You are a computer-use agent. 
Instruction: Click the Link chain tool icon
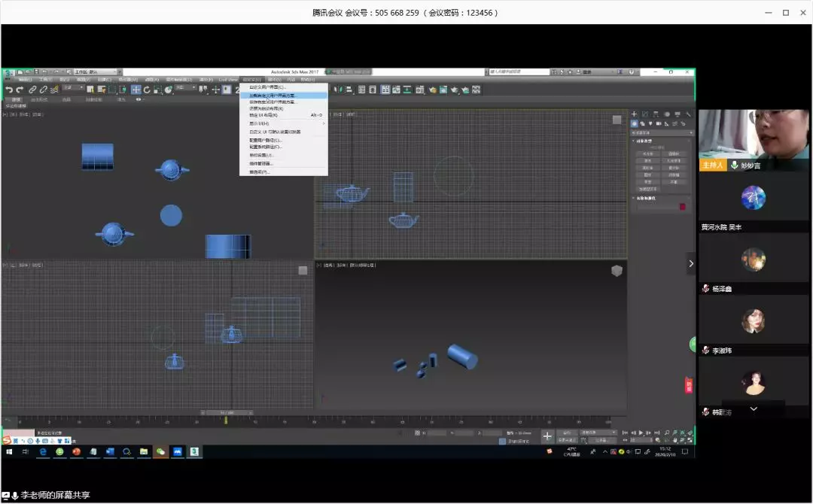(32, 90)
